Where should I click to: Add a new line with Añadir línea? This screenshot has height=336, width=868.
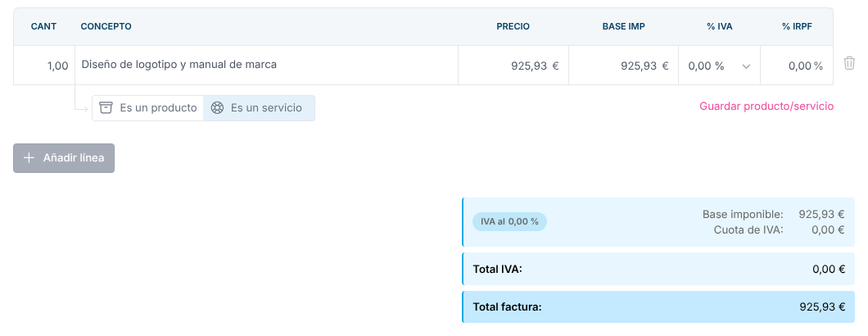click(x=64, y=158)
